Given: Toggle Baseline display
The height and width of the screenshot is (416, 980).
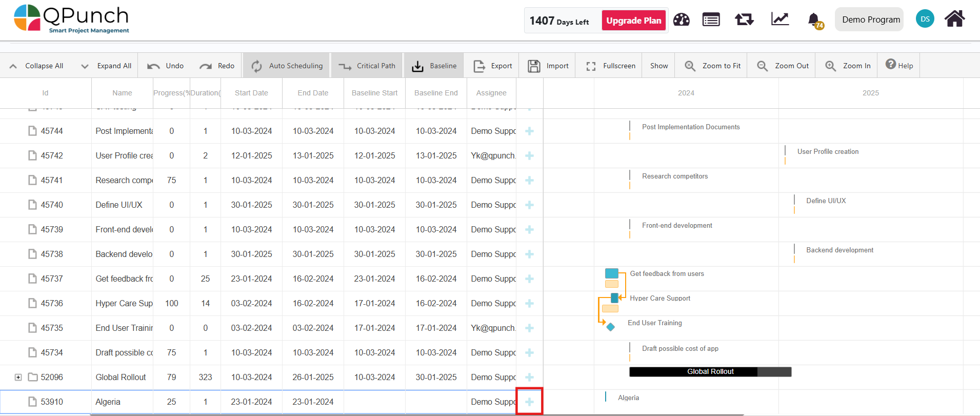Looking at the screenshot, I should click(434, 66).
